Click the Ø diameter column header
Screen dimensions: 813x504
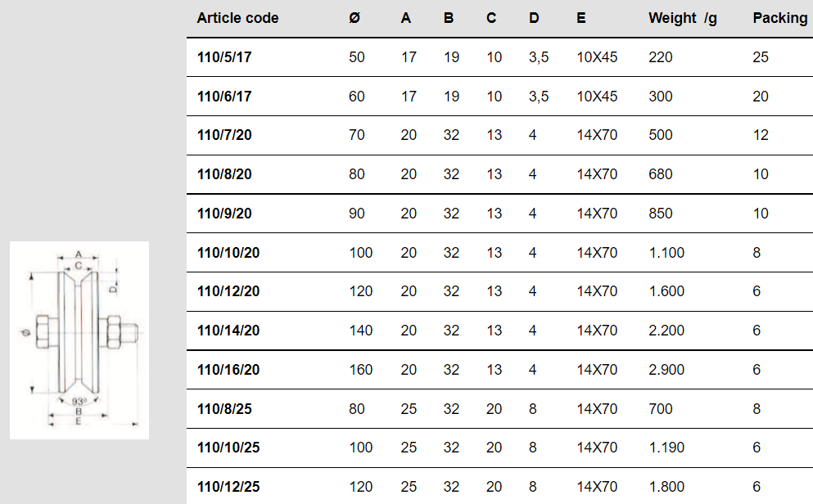pos(355,18)
